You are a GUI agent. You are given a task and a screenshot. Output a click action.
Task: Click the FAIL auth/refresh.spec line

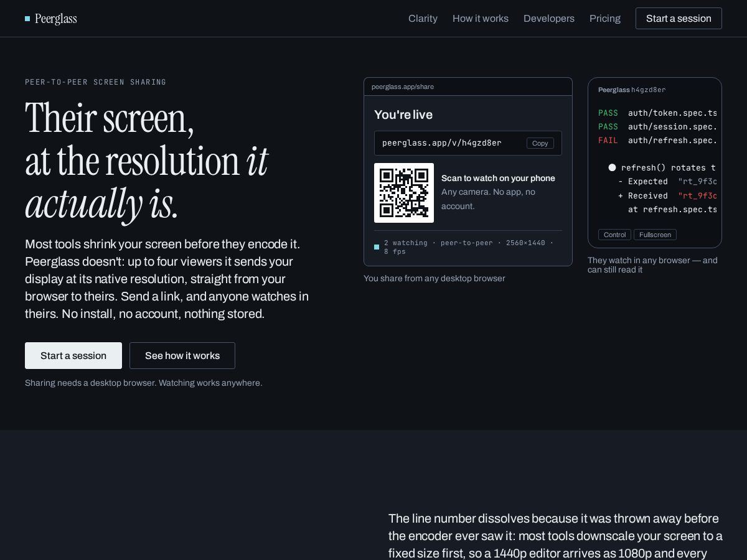pyautogui.click(x=657, y=141)
